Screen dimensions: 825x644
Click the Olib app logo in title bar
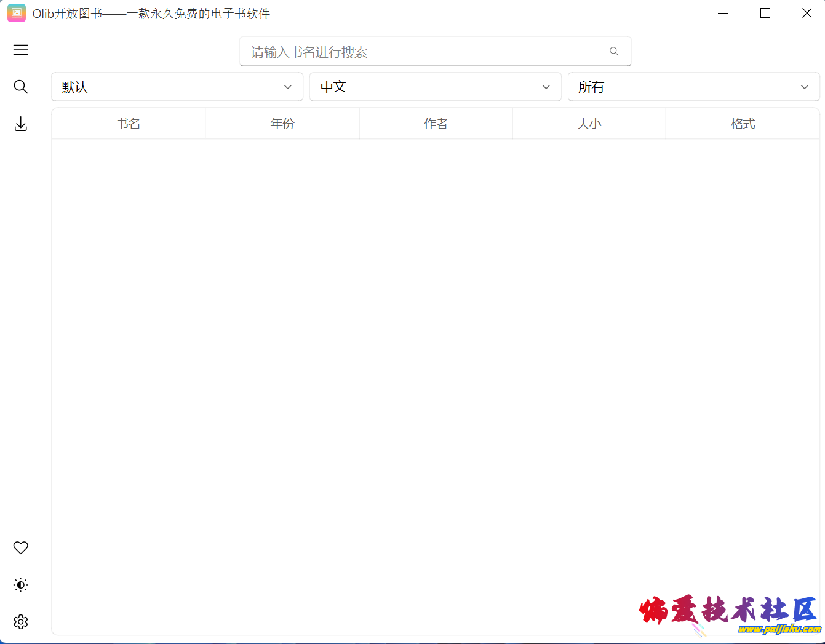coord(17,13)
